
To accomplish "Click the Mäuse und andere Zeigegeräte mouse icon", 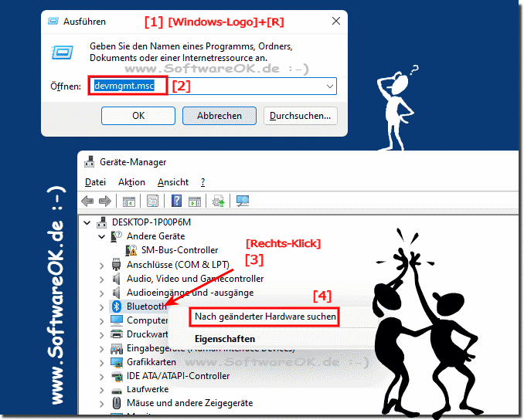I will [116, 403].
